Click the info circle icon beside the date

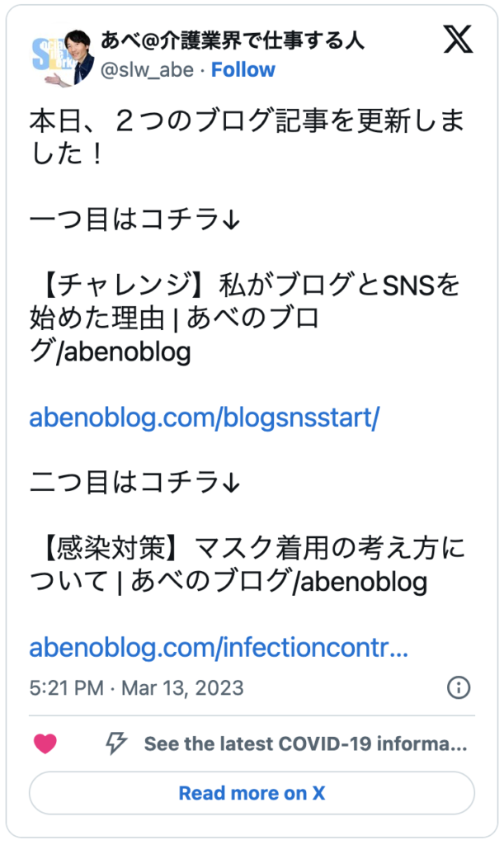tap(458, 687)
